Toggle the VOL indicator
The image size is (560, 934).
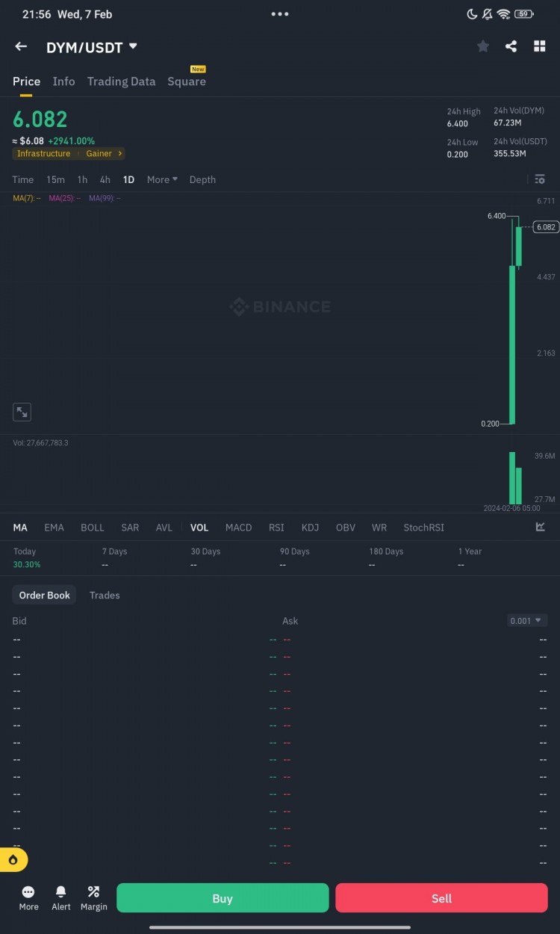pyautogui.click(x=199, y=528)
